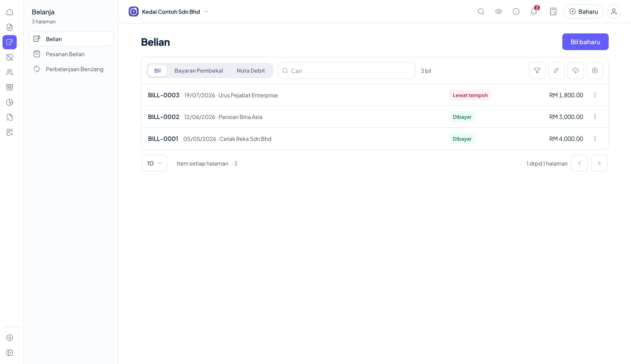631x364 pixels.
Task: Open settings hexagon icon at rail bottom
Action: point(10,337)
